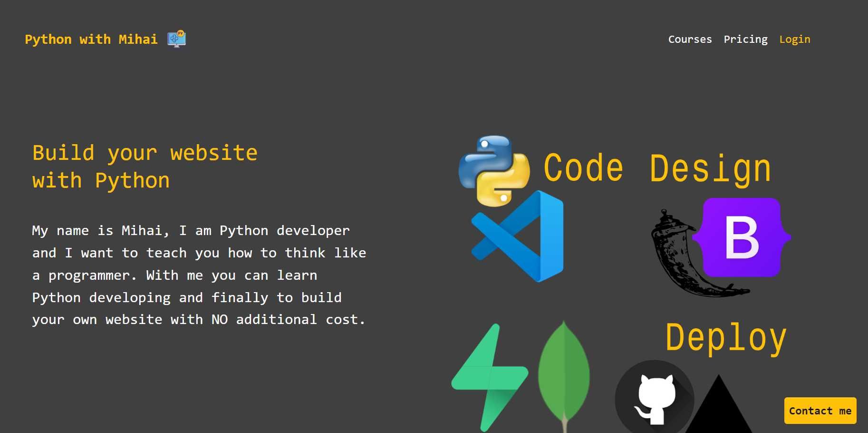Image resolution: width=868 pixels, height=433 pixels.
Task: Click the "Build your website" headline
Action: point(145,153)
